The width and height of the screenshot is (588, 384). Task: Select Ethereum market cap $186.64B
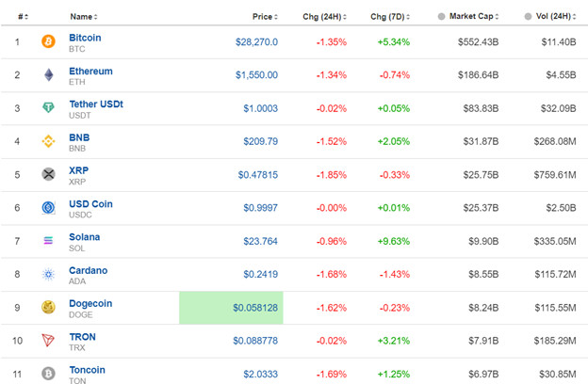tap(478, 75)
